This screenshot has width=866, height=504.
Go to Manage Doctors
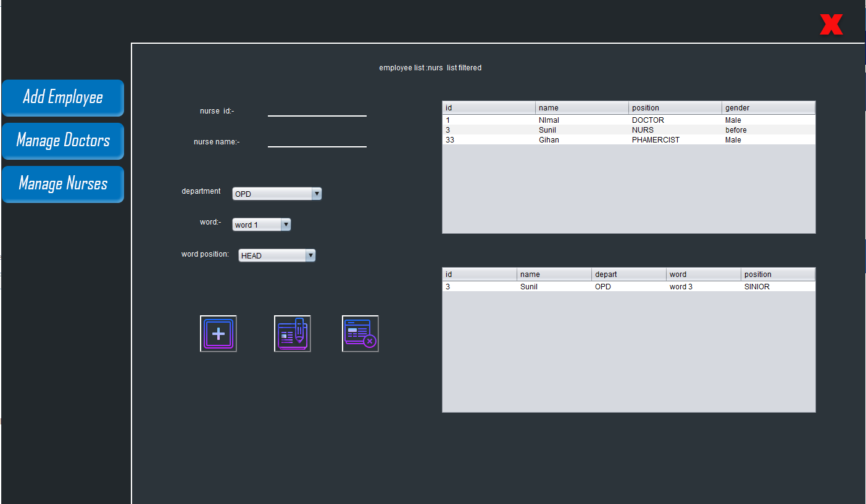click(x=63, y=141)
